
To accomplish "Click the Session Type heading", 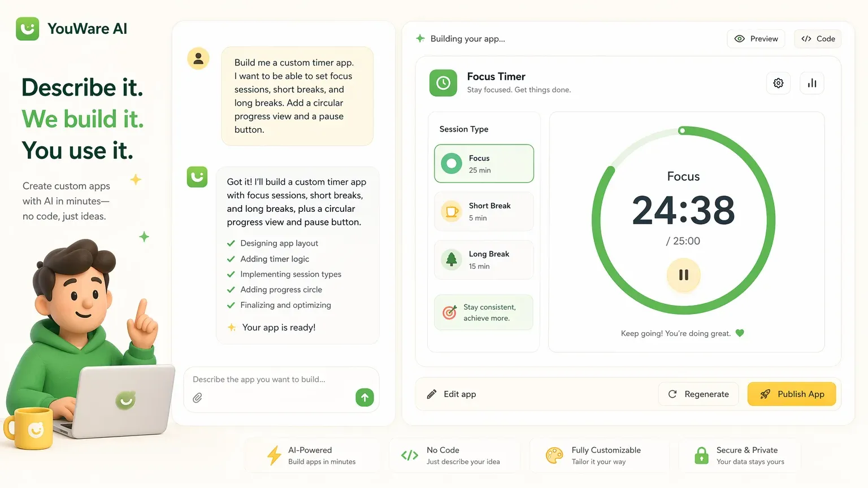I will tap(464, 129).
